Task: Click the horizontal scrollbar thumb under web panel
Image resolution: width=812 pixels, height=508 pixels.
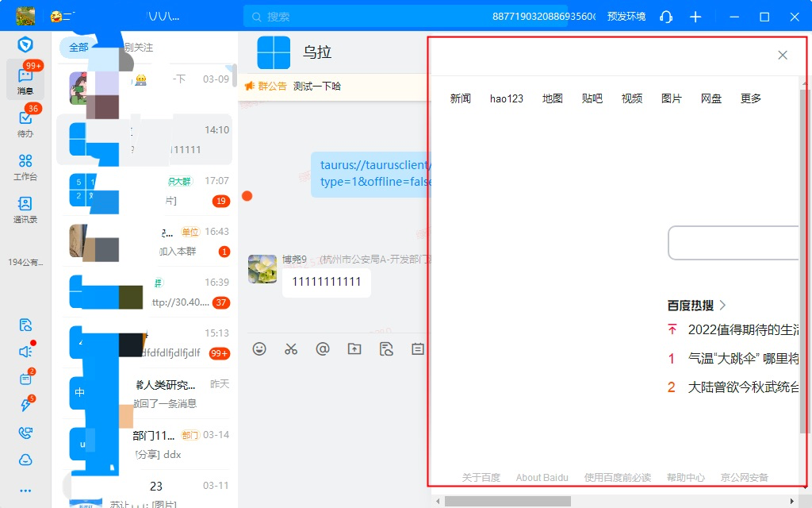Action: [x=507, y=501]
